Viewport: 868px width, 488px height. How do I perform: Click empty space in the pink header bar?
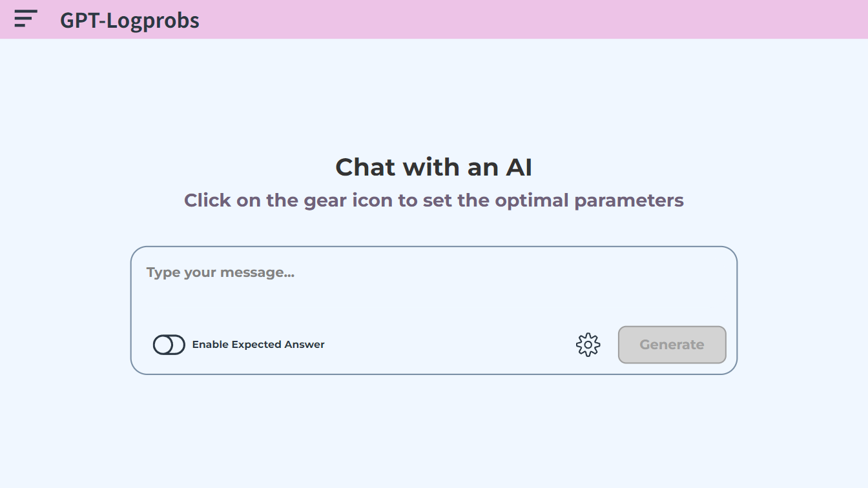pyautogui.click(x=517, y=19)
